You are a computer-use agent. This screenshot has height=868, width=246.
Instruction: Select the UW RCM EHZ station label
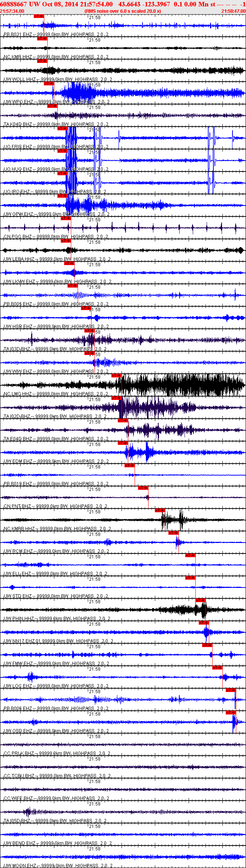point(57,551)
